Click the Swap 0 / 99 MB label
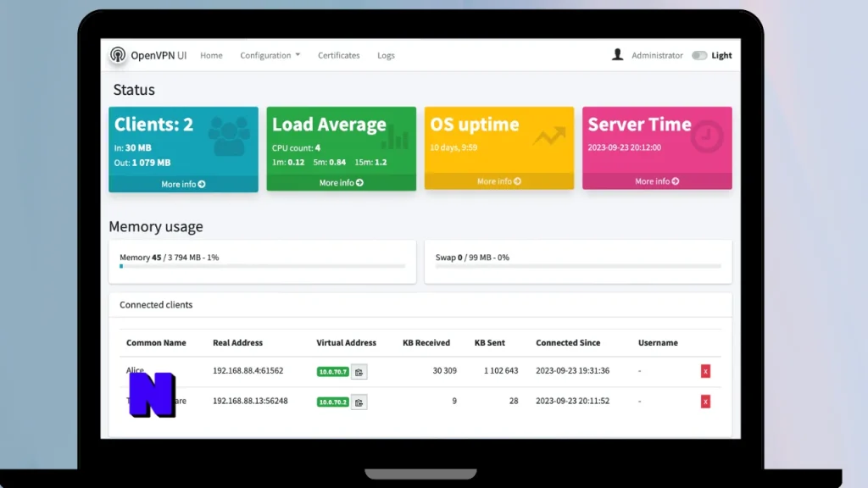Viewport: 868px width, 488px height. point(472,258)
